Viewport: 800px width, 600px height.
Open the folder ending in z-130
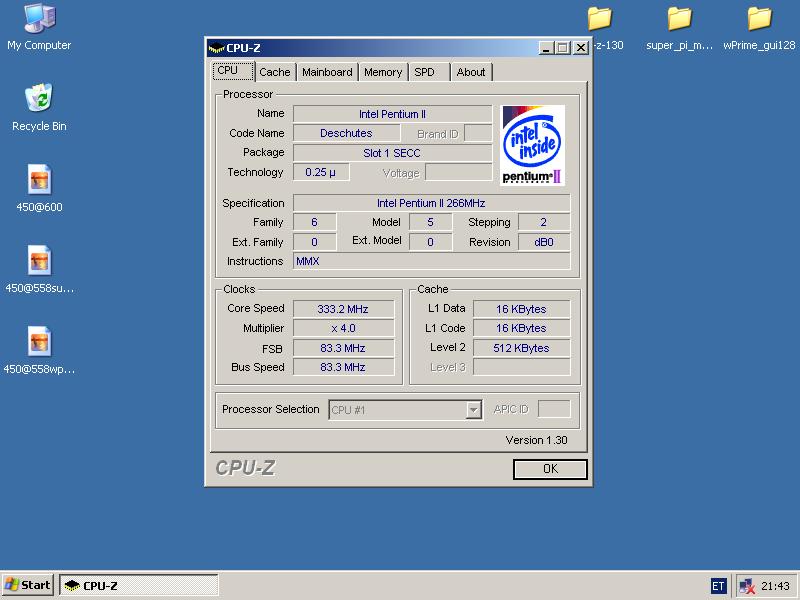[x=600, y=19]
